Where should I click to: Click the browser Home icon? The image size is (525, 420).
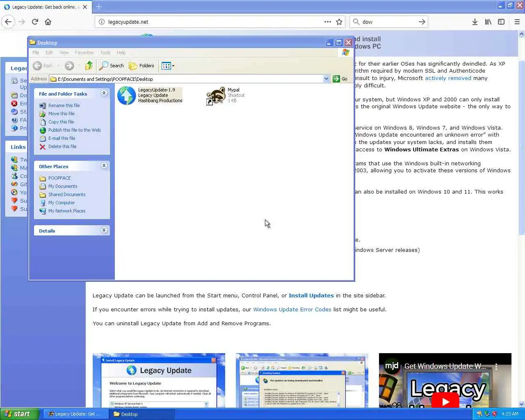coord(48,22)
